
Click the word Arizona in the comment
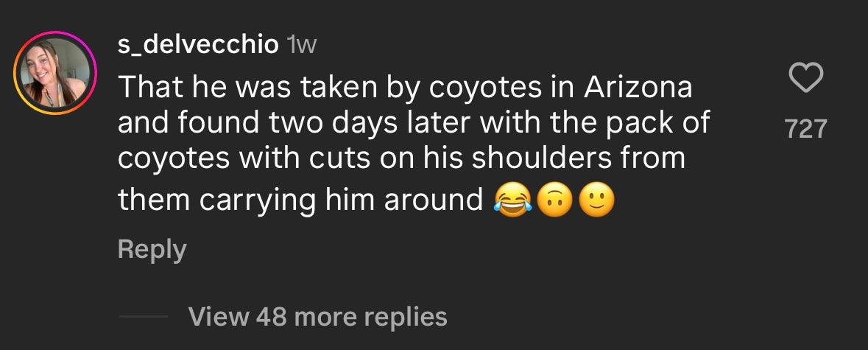pyautogui.click(x=638, y=88)
